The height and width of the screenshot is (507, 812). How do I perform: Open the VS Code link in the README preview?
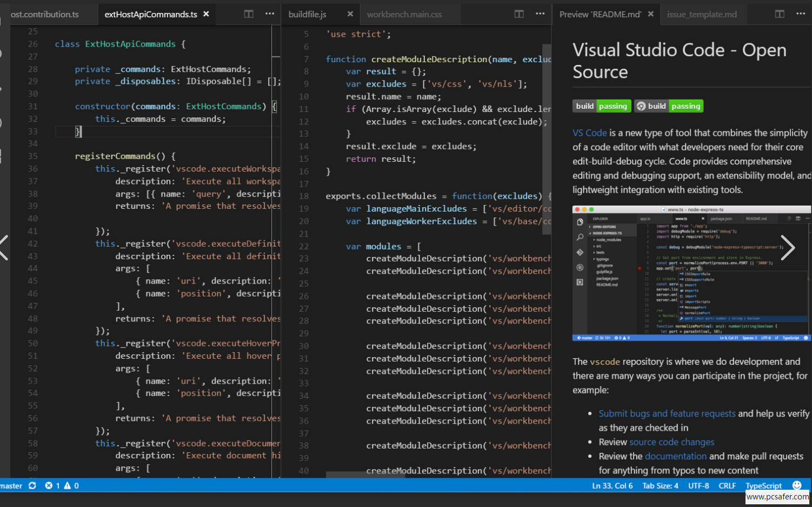tap(590, 133)
